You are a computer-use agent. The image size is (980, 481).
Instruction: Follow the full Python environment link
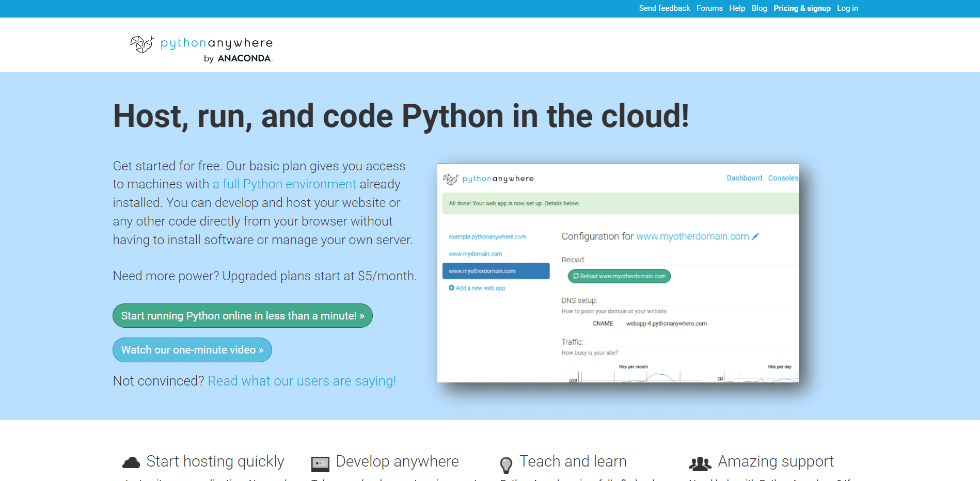(284, 184)
